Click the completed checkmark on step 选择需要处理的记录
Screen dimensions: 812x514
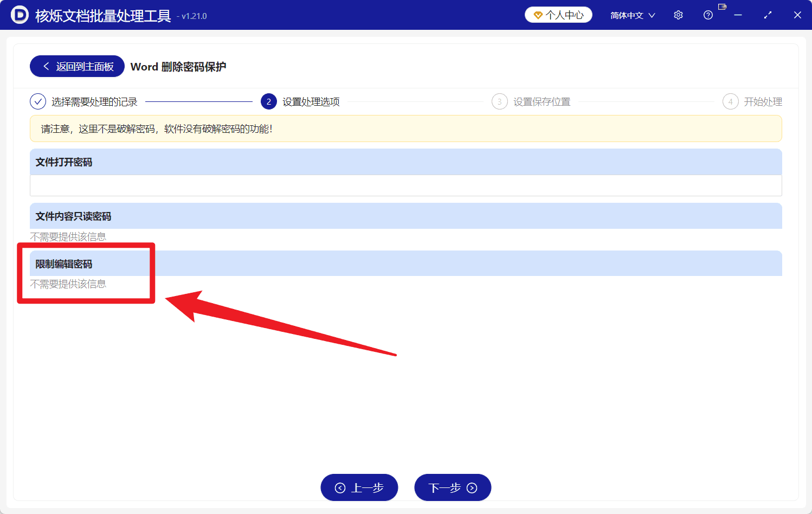[x=37, y=101]
